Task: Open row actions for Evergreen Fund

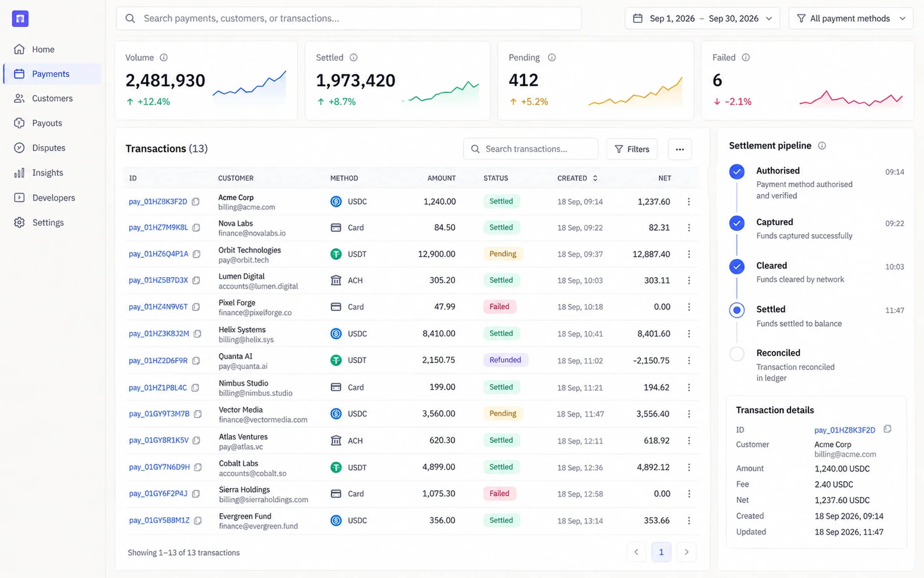Action: [689, 521]
